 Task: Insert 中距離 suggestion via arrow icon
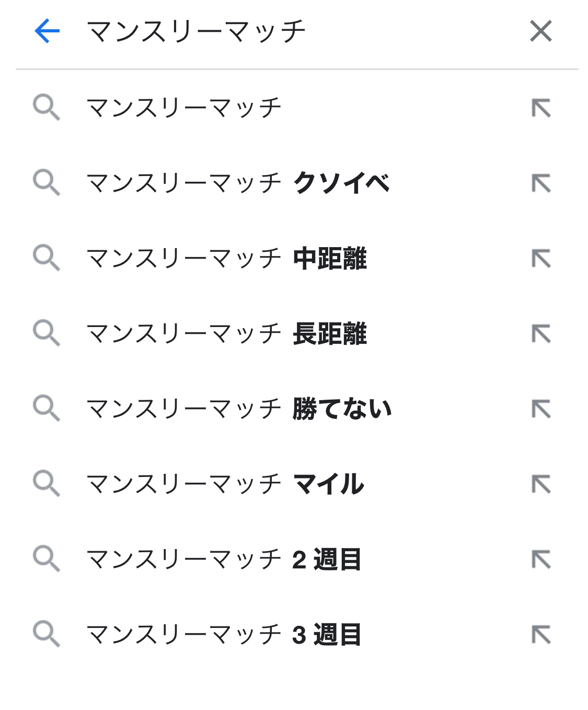click(x=541, y=259)
